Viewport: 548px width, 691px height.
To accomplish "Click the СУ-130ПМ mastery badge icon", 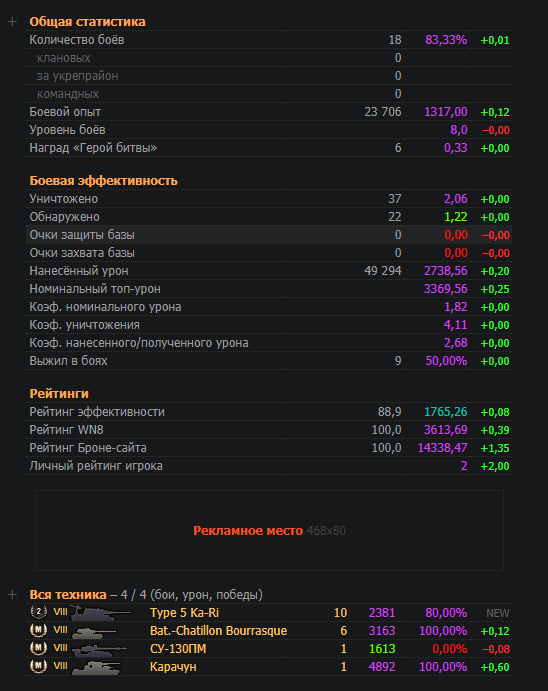I will (38, 648).
